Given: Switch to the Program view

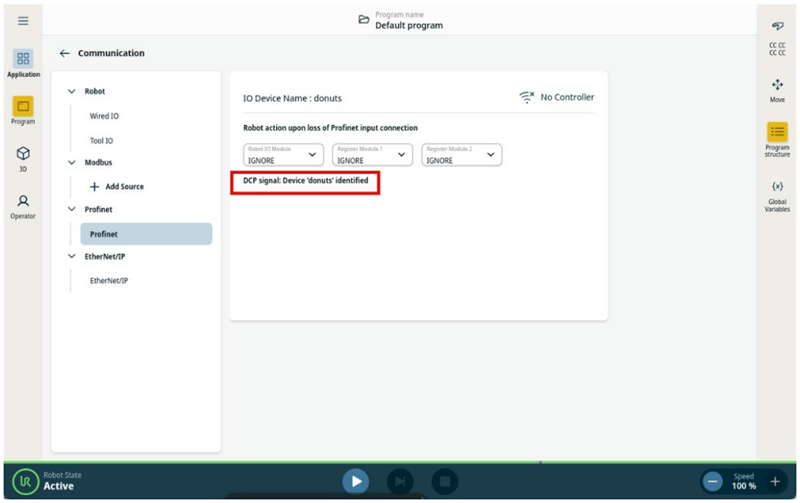Looking at the screenshot, I should click(x=23, y=110).
